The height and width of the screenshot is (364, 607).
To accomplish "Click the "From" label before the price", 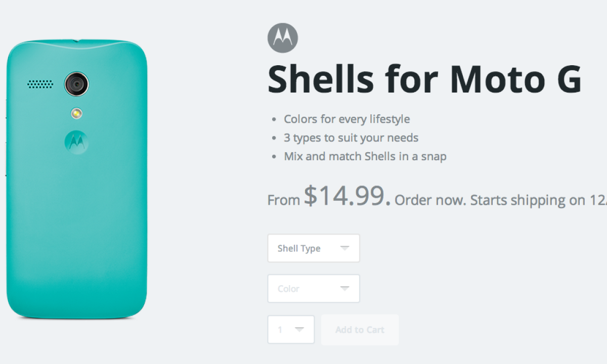I will (x=283, y=200).
